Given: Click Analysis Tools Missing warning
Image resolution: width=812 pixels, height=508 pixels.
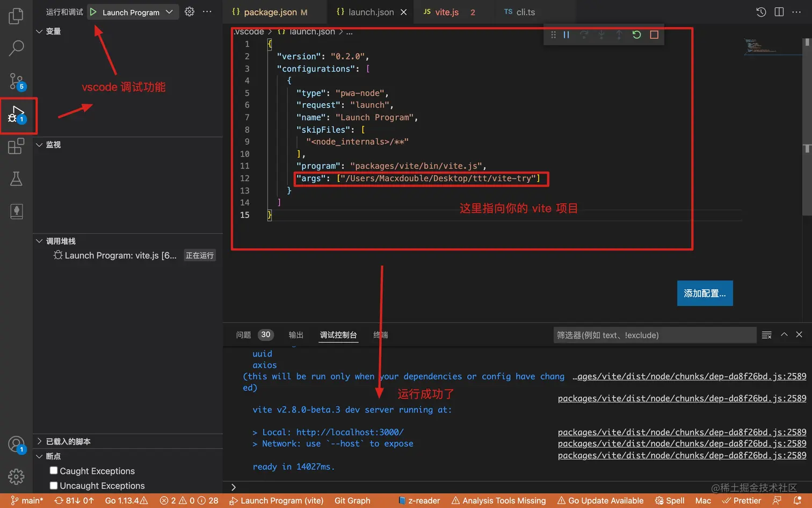Looking at the screenshot, I should click(498, 500).
